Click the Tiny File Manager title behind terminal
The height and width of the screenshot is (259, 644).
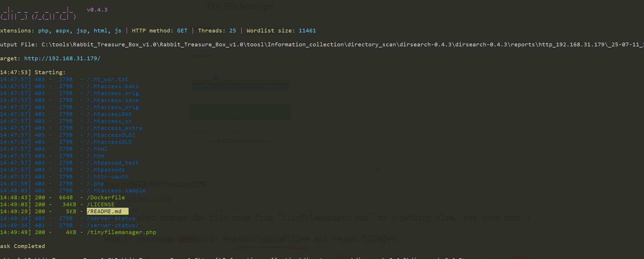pos(240,6)
